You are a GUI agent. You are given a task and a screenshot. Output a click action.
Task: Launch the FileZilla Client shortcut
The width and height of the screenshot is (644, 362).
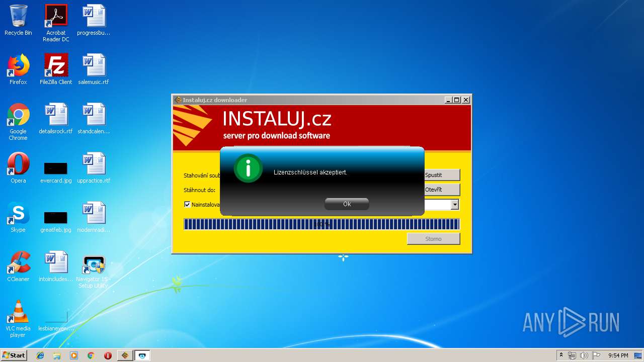pyautogui.click(x=56, y=70)
